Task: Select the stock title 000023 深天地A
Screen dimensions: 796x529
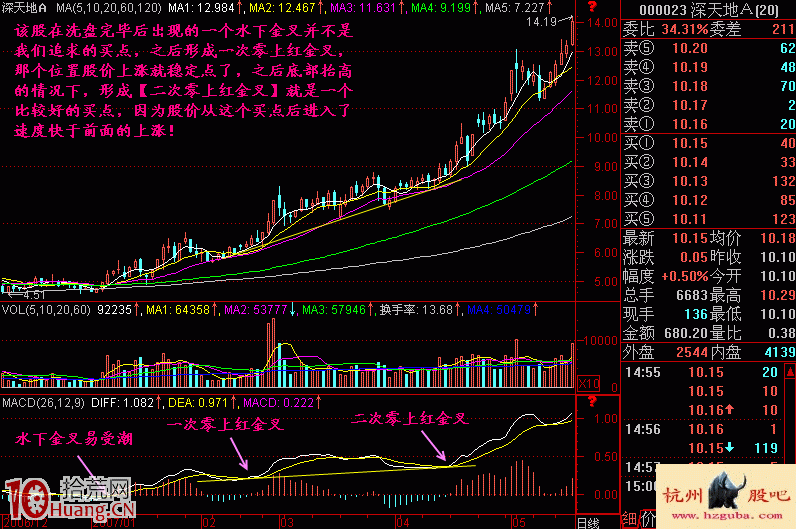Action: click(x=709, y=10)
